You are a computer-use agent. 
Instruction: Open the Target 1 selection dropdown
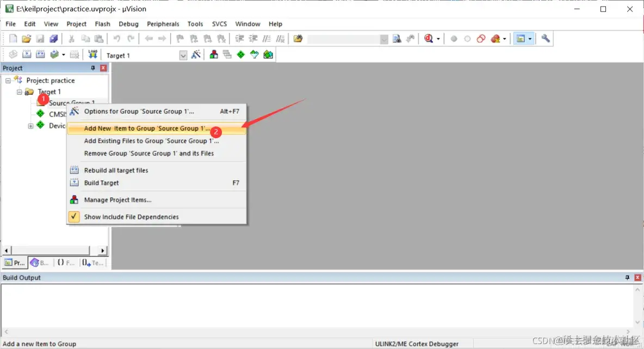coord(183,56)
